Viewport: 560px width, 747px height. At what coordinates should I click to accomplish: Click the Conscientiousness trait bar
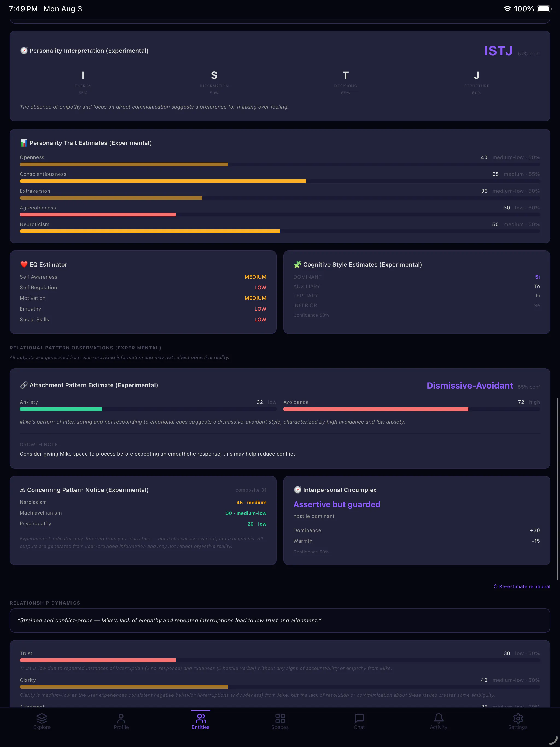(x=280, y=181)
